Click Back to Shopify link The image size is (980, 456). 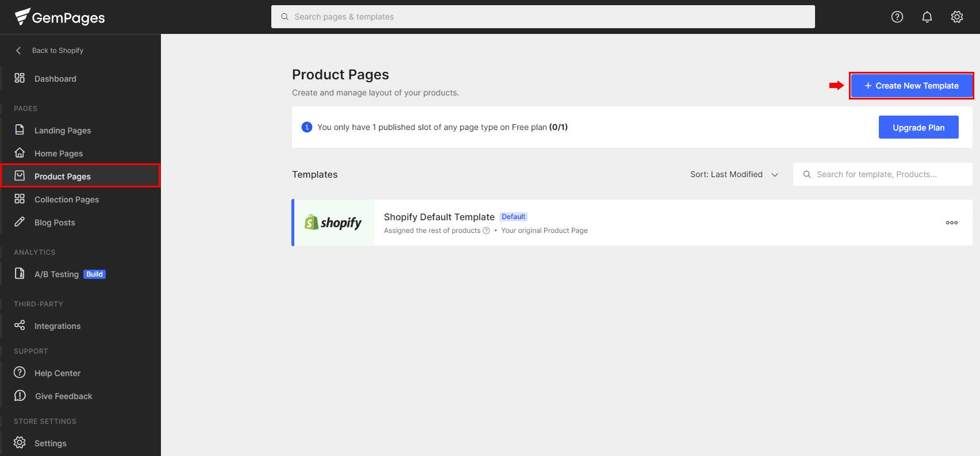tap(57, 51)
